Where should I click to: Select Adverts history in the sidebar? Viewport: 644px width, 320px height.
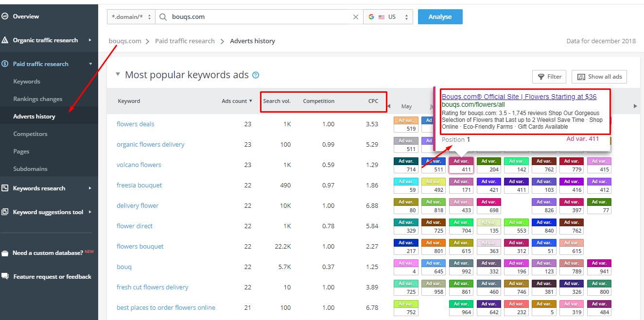(x=35, y=117)
